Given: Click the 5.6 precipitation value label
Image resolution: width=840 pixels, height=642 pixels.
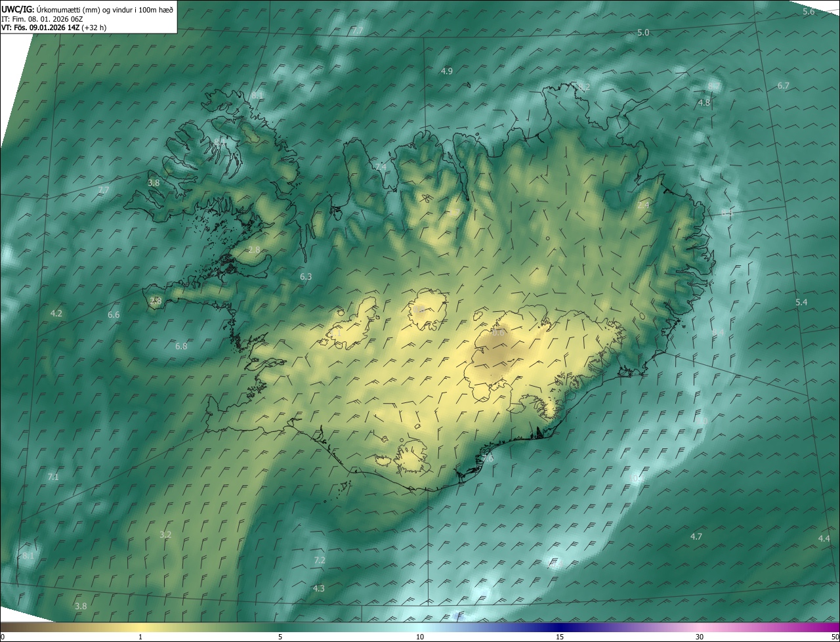Looking at the screenshot, I should coord(808,12).
